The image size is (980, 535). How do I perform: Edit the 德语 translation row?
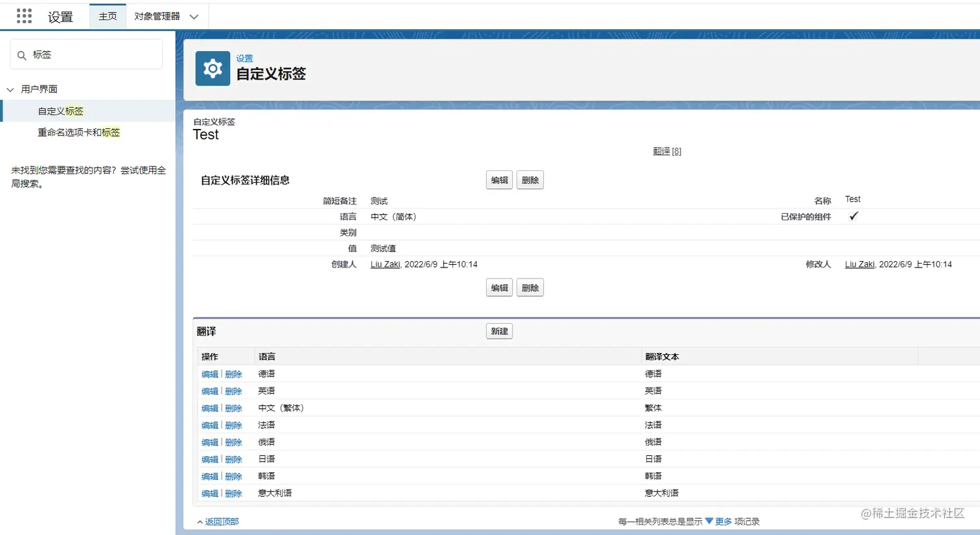coord(210,374)
